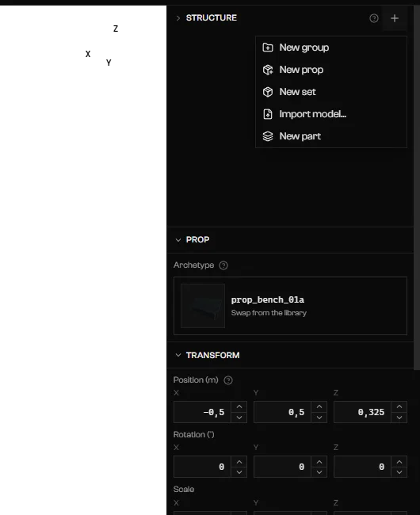
Task: Click the PROP section title
Action: click(x=197, y=240)
